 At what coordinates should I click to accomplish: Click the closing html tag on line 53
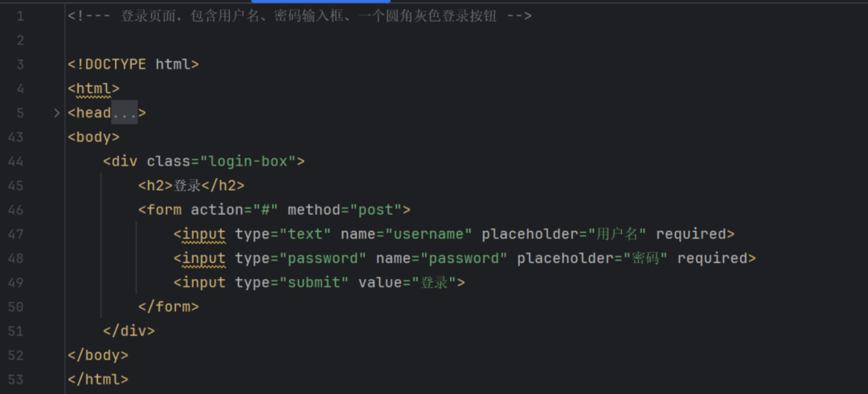pyautogui.click(x=98, y=380)
